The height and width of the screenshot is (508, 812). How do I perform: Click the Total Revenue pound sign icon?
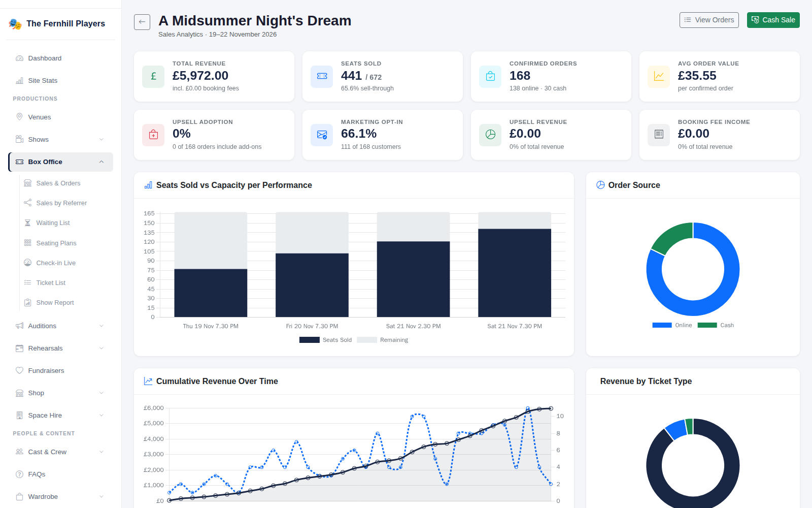[x=153, y=76]
